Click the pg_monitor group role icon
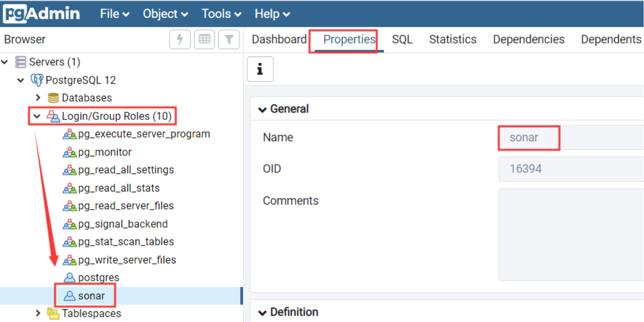Screen dimensions: 644x322 69,152
